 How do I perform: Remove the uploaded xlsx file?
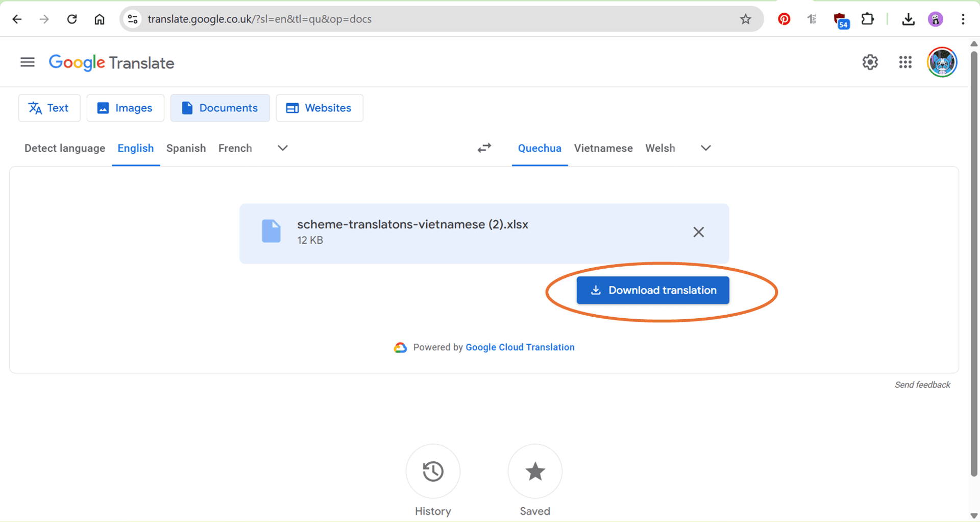pyautogui.click(x=699, y=232)
